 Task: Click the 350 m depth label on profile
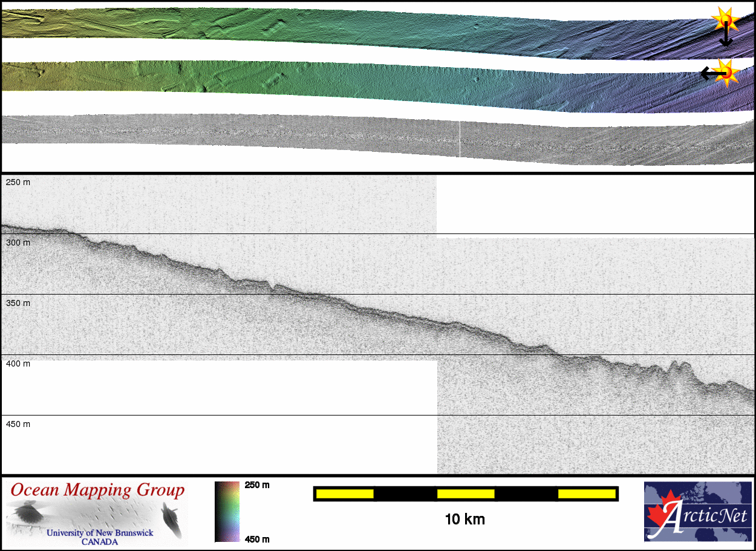click(x=18, y=303)
